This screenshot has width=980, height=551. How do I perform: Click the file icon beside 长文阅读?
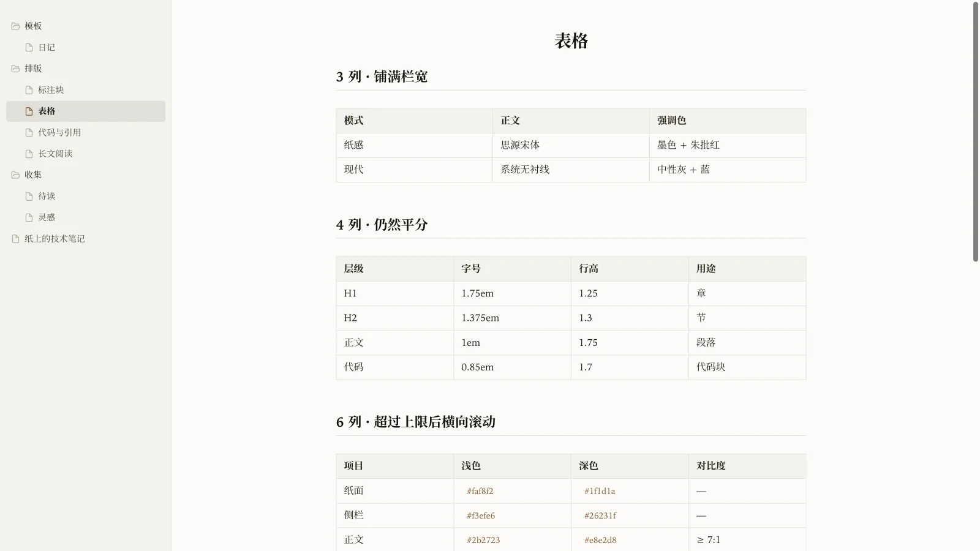[x=29, y=154]
